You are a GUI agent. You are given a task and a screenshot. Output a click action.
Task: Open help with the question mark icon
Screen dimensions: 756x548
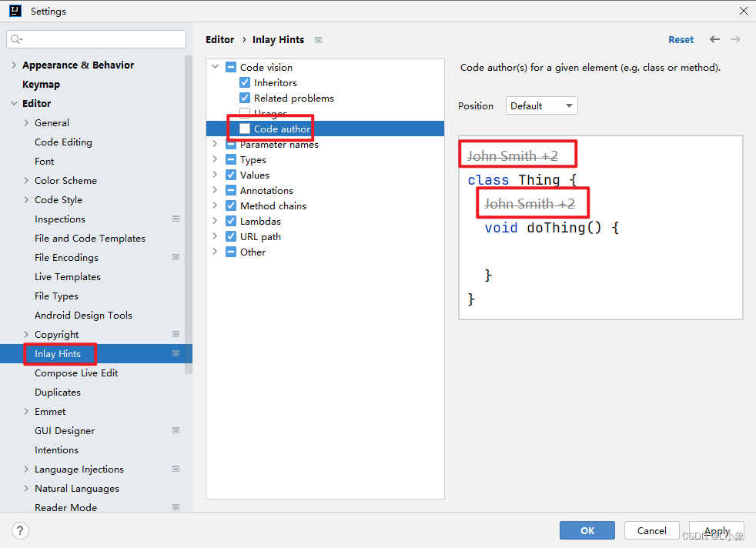[x=20, y=530]
